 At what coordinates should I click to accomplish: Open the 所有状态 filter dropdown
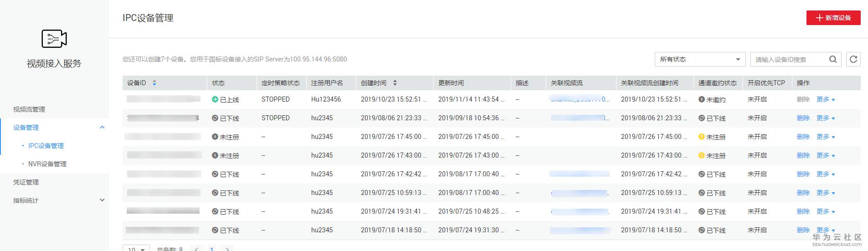point(700,59)
